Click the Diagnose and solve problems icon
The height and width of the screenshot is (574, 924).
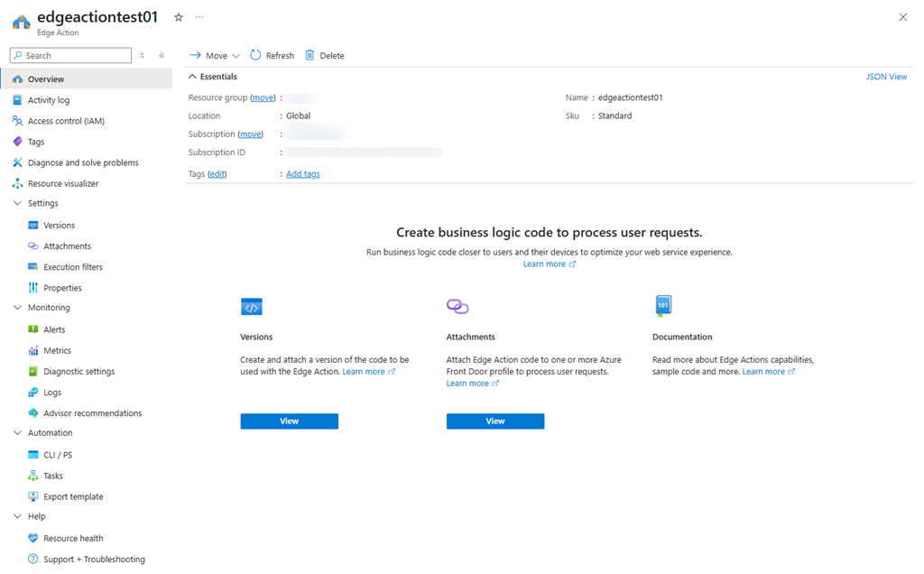click(18, 162)
